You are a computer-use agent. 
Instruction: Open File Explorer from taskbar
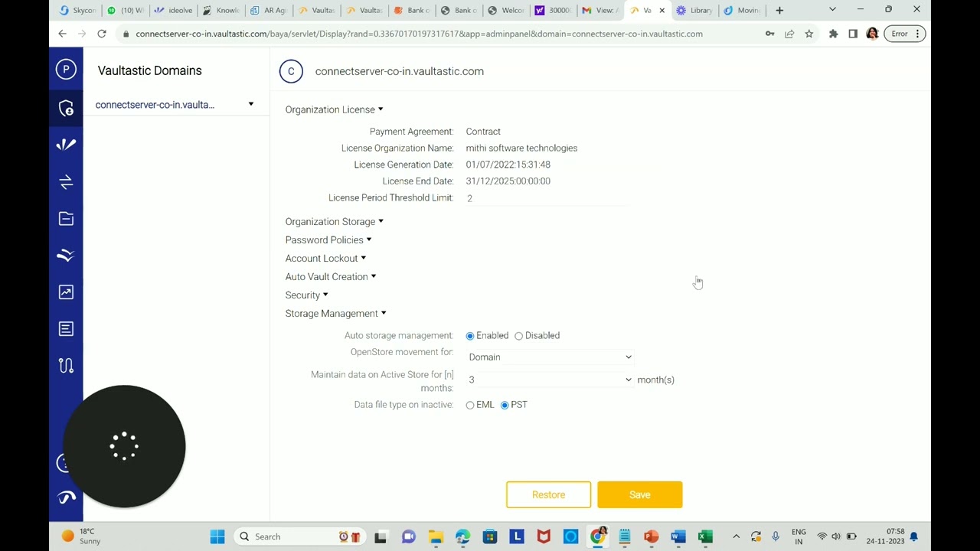(x=436, y=536)
